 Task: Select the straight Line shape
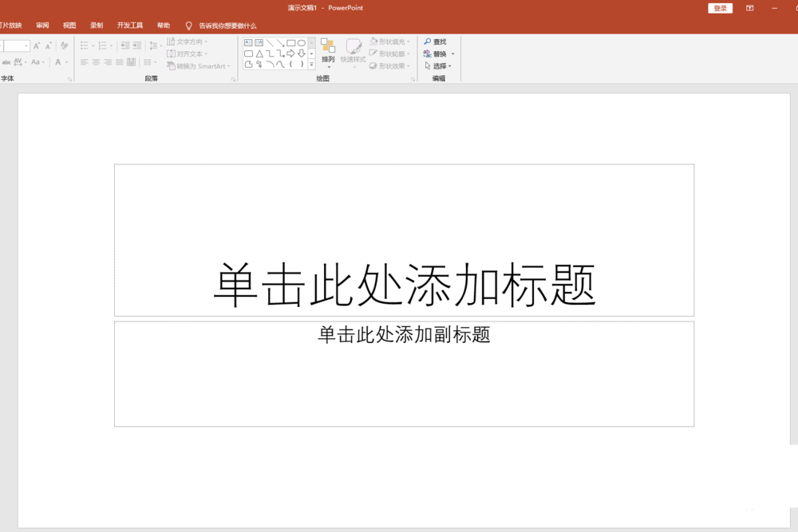(270, 43)
